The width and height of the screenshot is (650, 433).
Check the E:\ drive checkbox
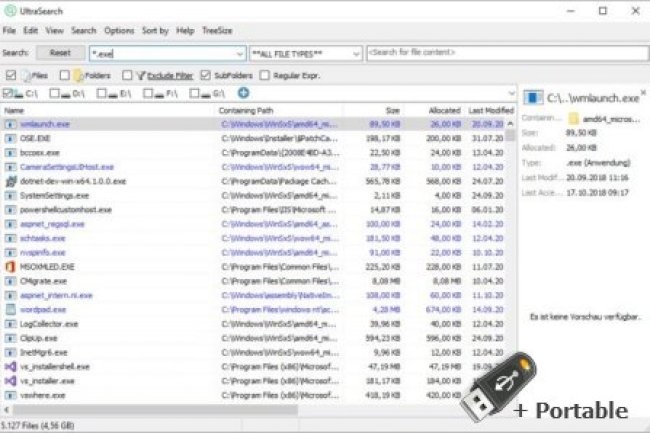click(102, 93)
